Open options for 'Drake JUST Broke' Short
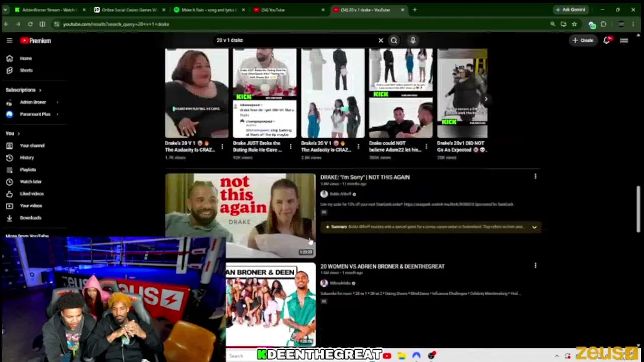Viewport: 644px width, 362px height. click(290, 146)
